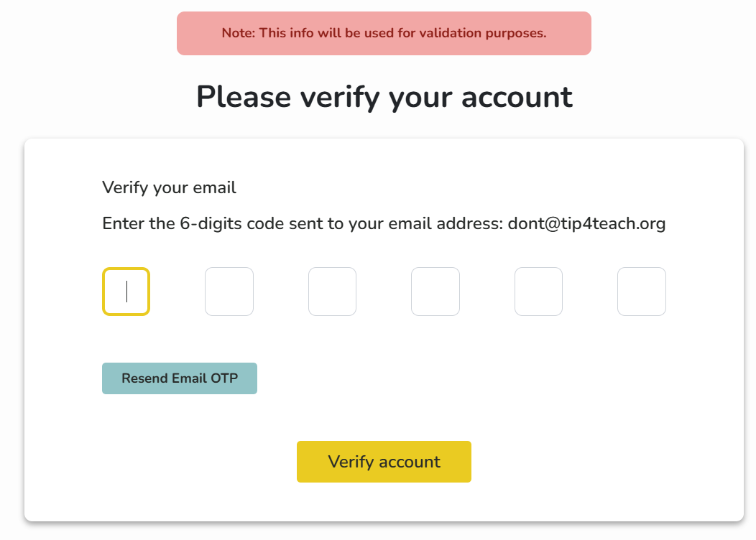756x540 pixels.
Task: Click the 'Please verify your account' heading
Action: click(384, 97)
